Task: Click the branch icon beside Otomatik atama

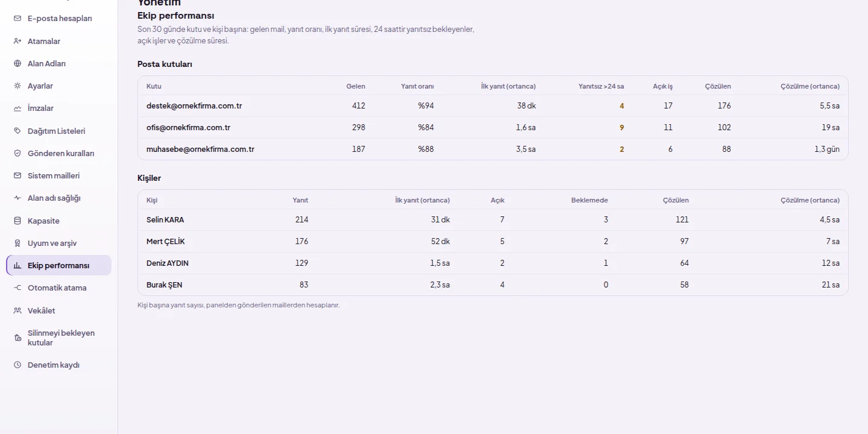Action: 17,288
